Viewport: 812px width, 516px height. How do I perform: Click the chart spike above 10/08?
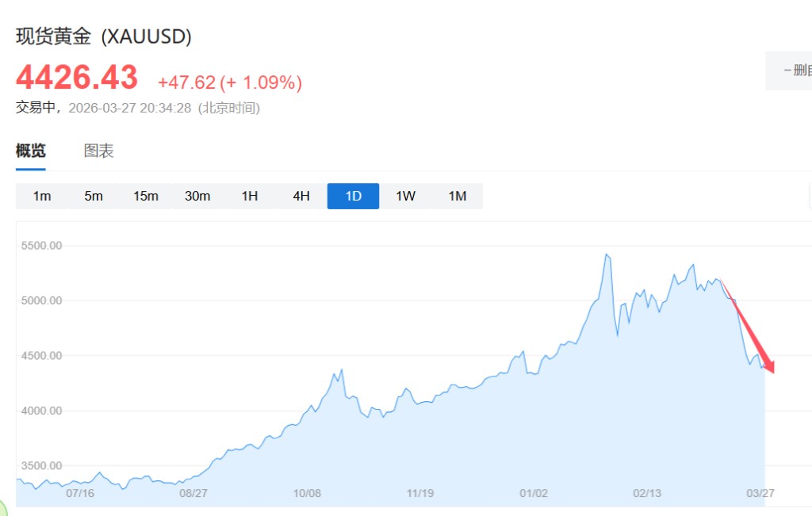pos(341,369)
